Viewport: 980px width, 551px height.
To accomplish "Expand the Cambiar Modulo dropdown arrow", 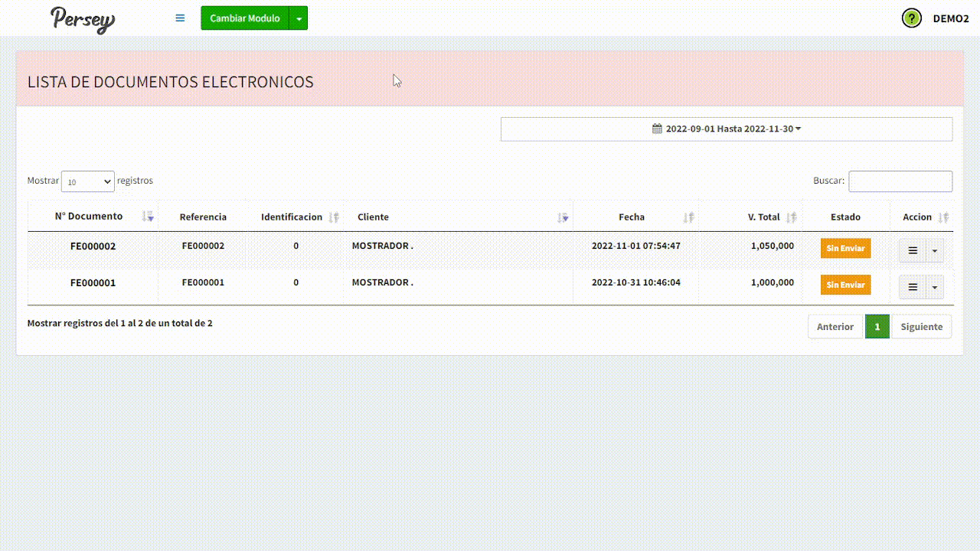I will click(x=299, y=18).
